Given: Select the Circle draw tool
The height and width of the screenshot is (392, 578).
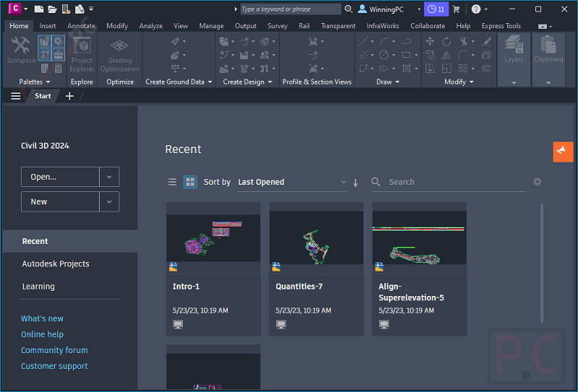Looking at the screenshot, I should tap(384, 55).
